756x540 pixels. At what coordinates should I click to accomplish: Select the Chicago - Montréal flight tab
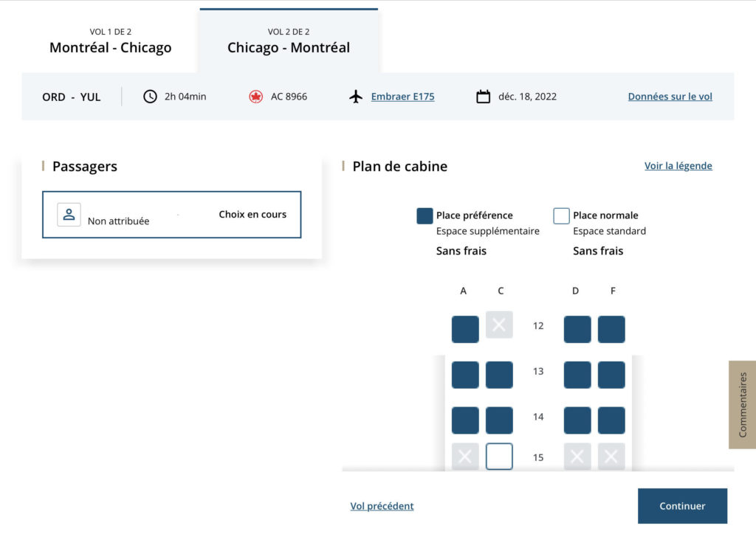289,41
